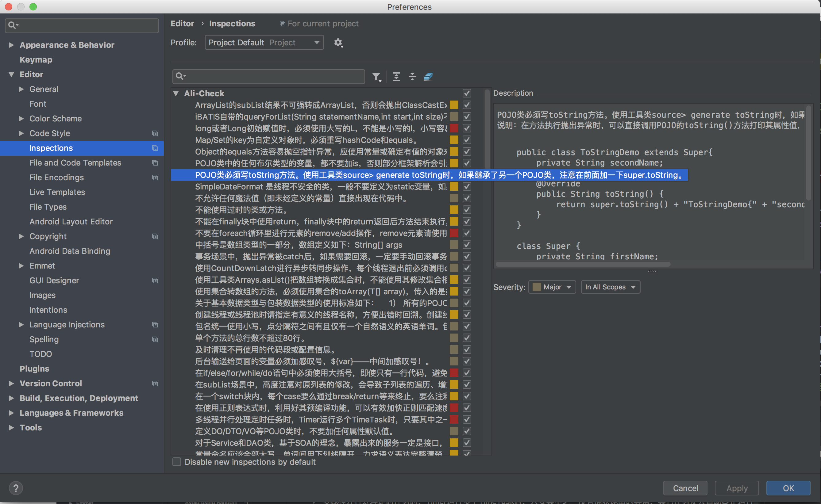Open the Profile Project Default dropdown

(264, 43)
